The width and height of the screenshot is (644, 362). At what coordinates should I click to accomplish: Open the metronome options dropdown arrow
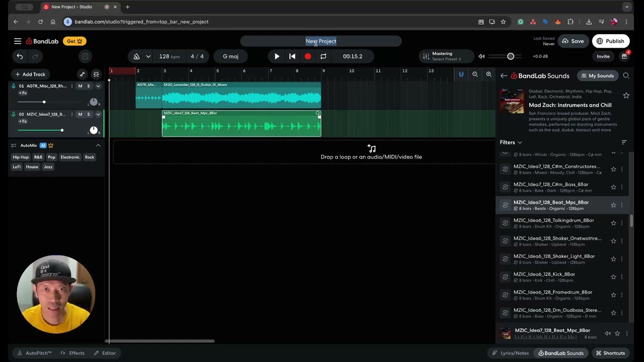click(148, 56)
